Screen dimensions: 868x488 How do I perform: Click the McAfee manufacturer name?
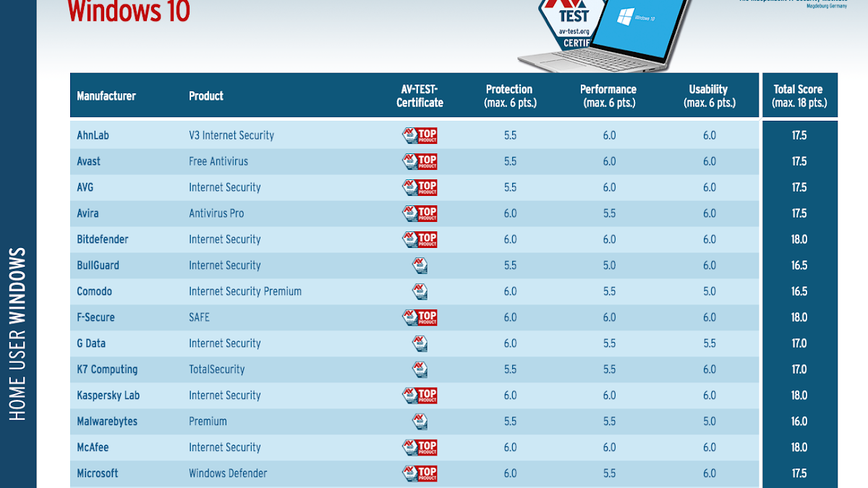pyautogui.click(x=93, y=448)
